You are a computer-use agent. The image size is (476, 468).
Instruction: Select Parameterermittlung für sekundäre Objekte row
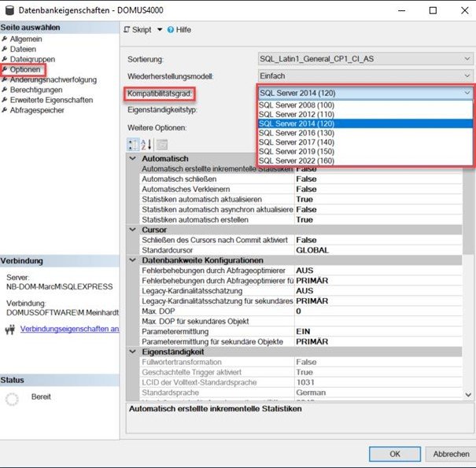301,341
